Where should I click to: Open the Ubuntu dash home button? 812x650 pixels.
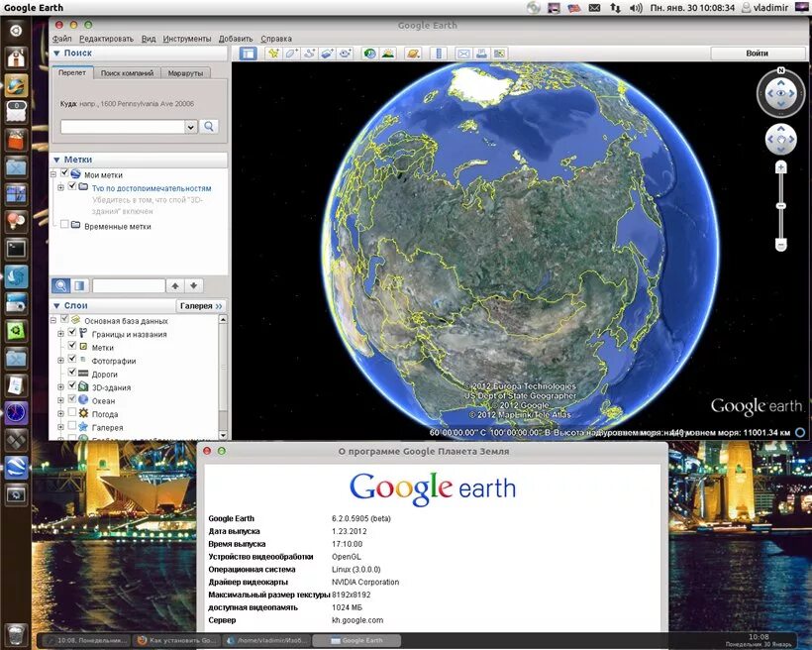tap(16, 30)
